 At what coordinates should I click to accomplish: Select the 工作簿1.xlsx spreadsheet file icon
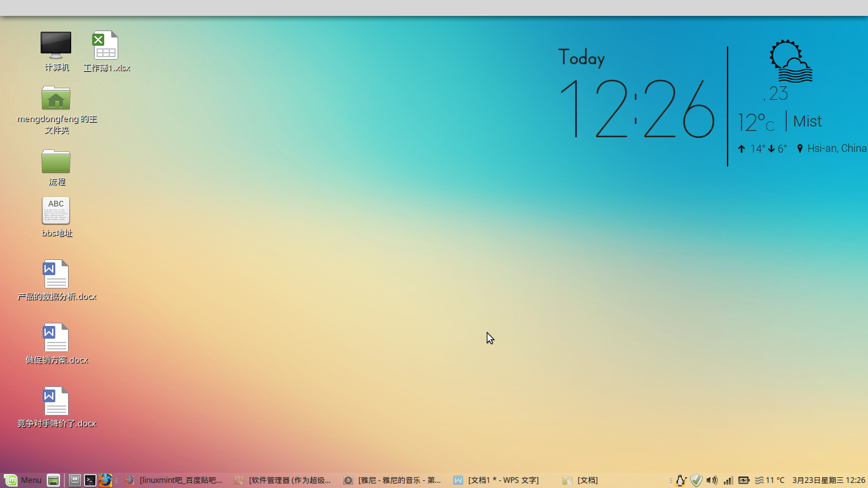click(x=105, y=46)
